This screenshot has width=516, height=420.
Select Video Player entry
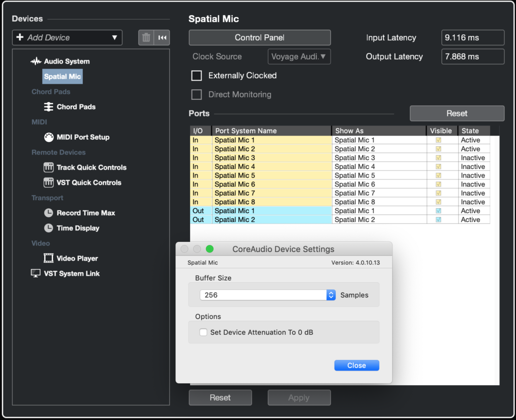(x=77, y=258)
